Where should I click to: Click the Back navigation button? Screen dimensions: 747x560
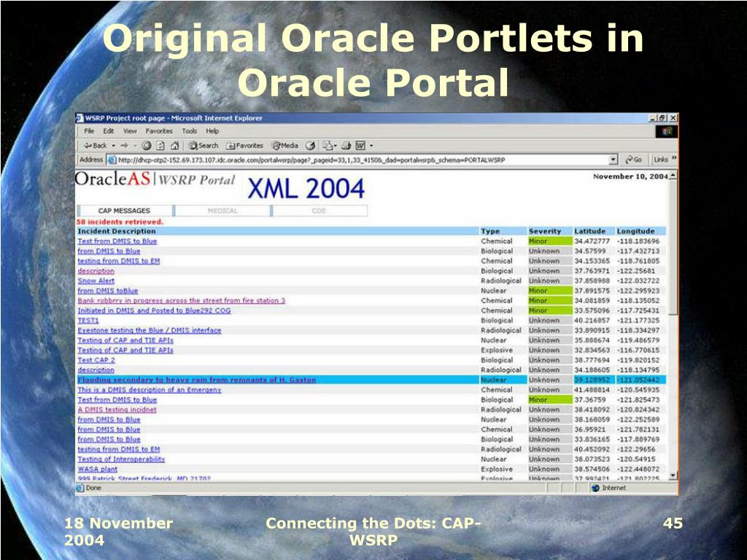pyautogui.click(x=96, y=146)
